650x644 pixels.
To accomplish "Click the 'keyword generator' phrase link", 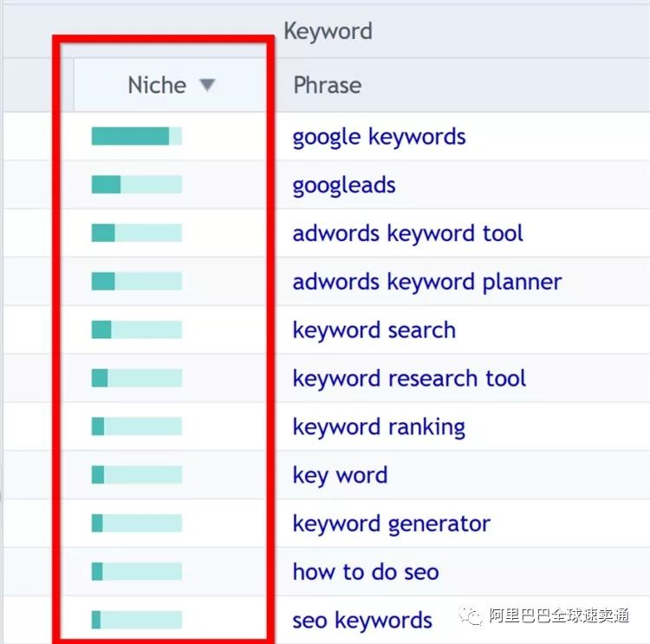I will coord(391,524).
